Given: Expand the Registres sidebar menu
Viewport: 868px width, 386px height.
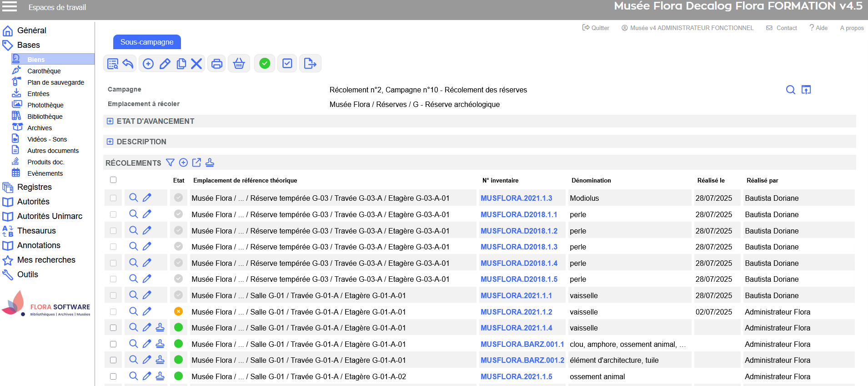Looking at the screenshot, I should [x=35, y=187].
